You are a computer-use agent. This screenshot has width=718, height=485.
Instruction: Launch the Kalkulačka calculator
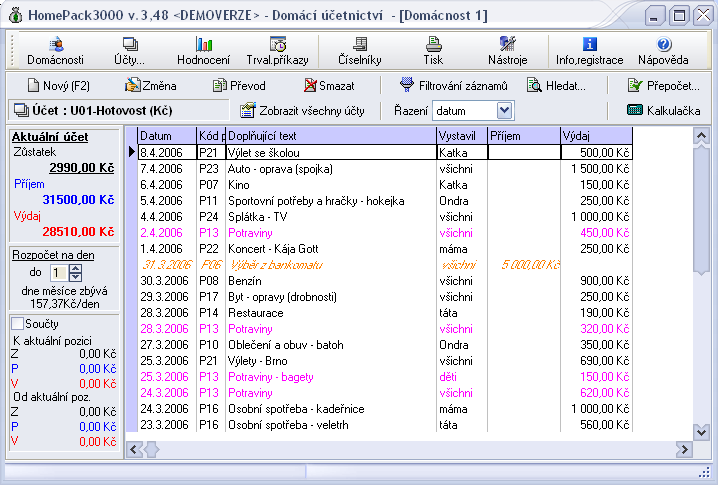[663, 110]
